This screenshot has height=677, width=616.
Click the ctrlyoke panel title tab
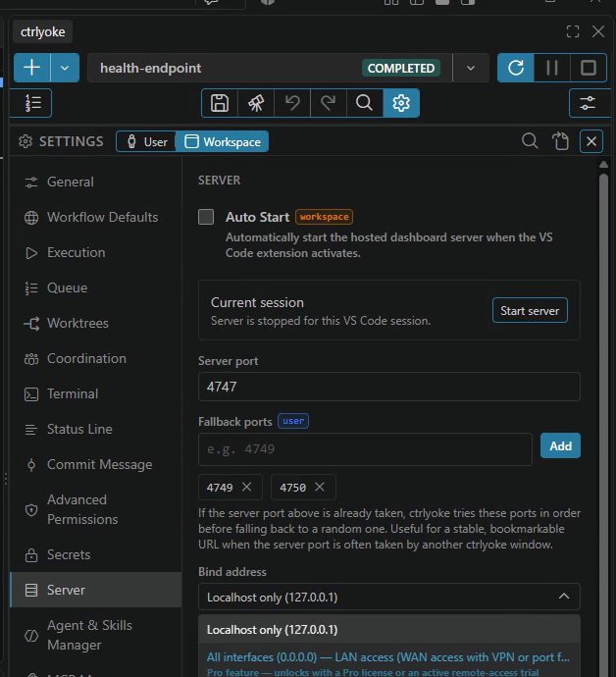point(43,32)
